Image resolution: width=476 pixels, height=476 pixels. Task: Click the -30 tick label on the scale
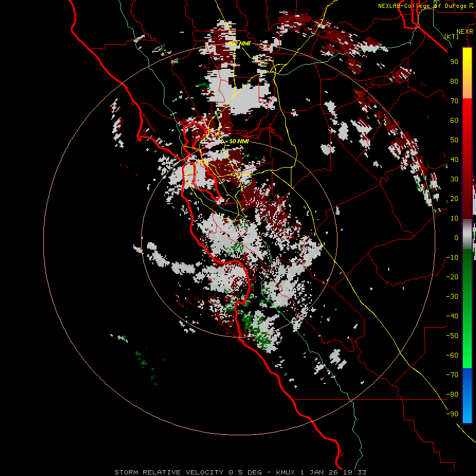click(x=452, y=297)
